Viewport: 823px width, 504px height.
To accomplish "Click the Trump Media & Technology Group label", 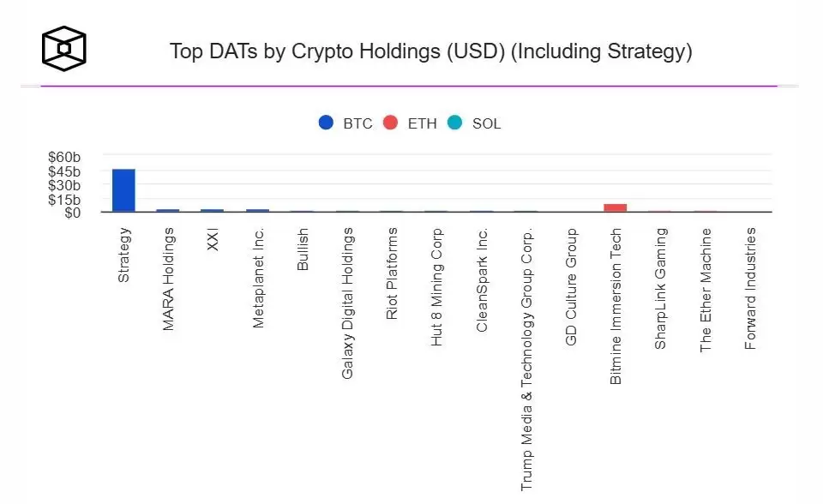I will pos(526,359).
